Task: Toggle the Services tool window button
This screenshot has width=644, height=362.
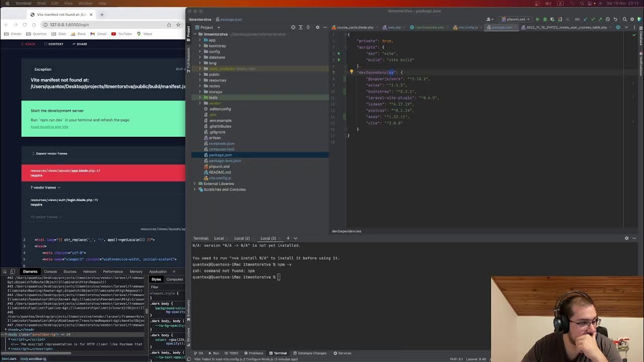Action: (x=342, y=353)
